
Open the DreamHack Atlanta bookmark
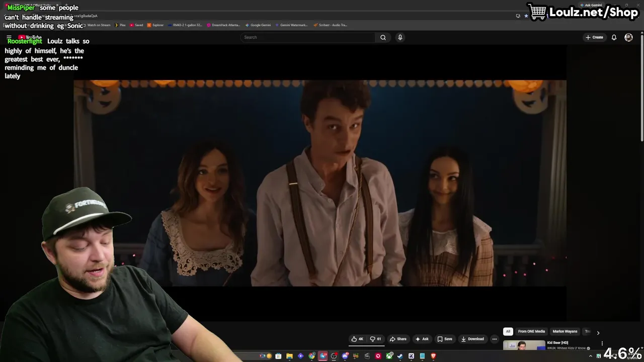(x=223, y=25)
